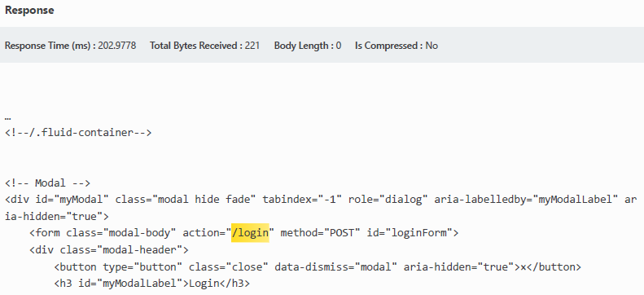Click the h3 myModalLabel Login line
The width and height of the screenshot is (644, 295).
tap(152, 284)
